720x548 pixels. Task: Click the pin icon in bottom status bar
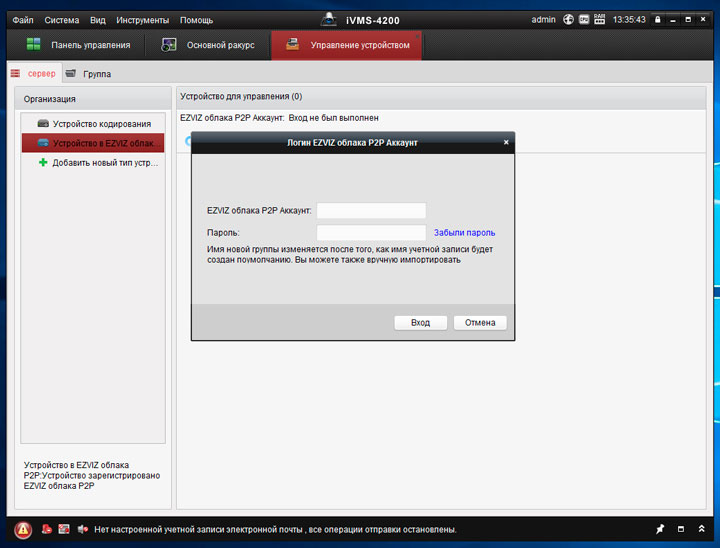click(659, 529)
